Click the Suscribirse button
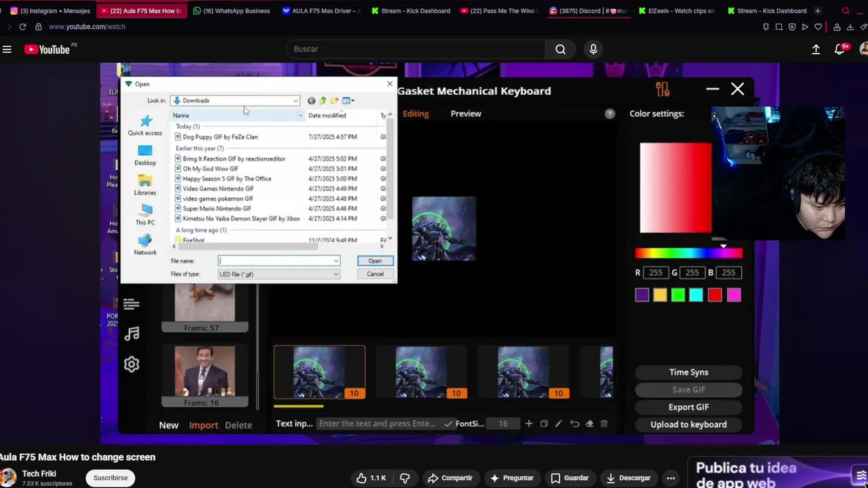 pos(111,478)
